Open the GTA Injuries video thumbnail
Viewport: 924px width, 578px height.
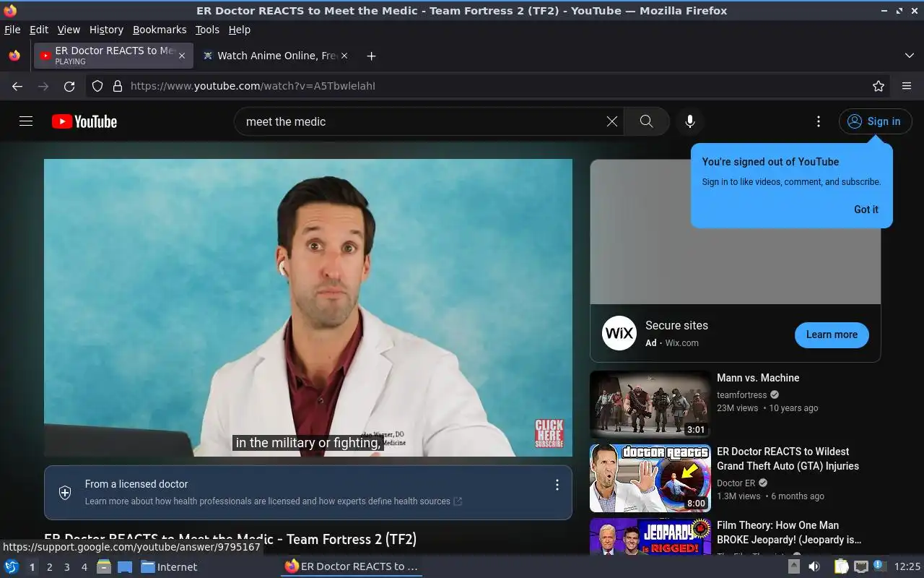650,478
